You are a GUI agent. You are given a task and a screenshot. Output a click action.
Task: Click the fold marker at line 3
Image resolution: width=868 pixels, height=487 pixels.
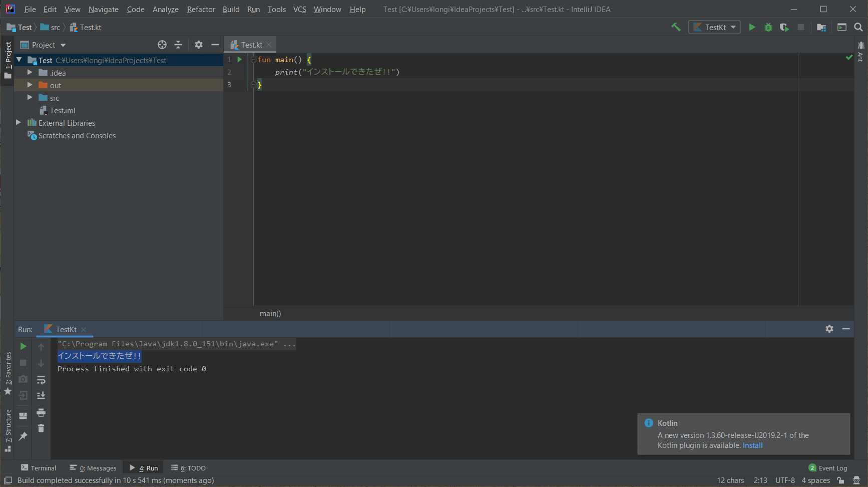[253, 85]
